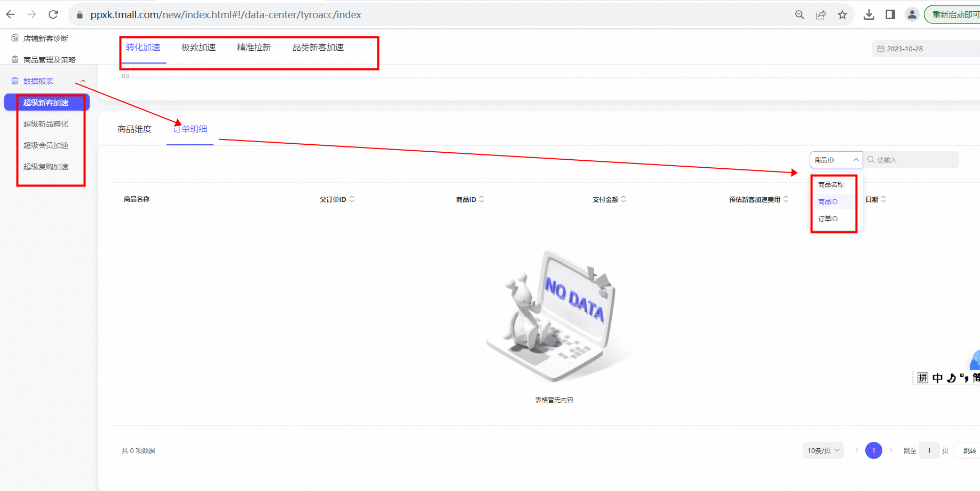Click the share page icon in address bar
The height and width of the screenshot is (491, 980).
click(821, 15)
